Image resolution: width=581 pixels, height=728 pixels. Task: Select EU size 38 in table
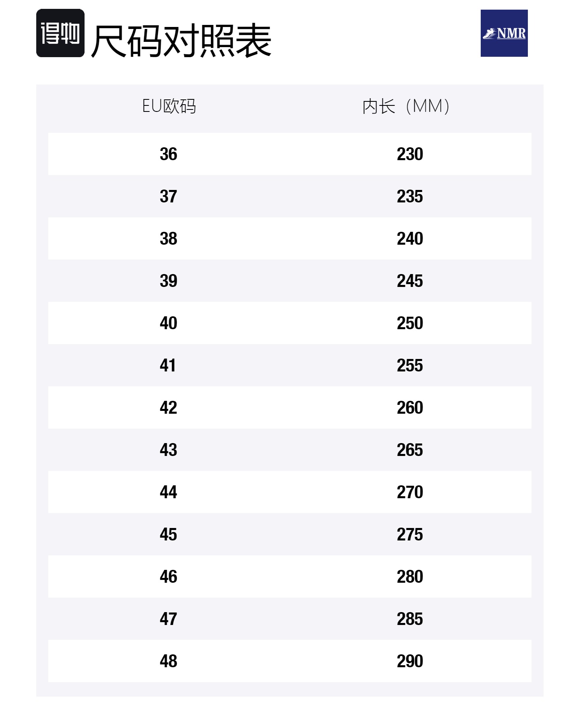[168, 239]
